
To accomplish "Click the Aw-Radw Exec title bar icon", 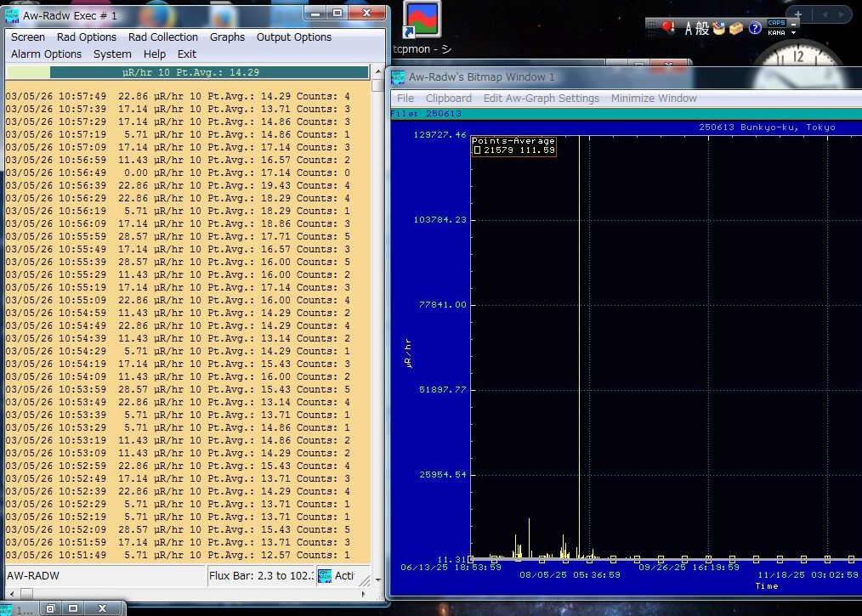I will point(11,15).
